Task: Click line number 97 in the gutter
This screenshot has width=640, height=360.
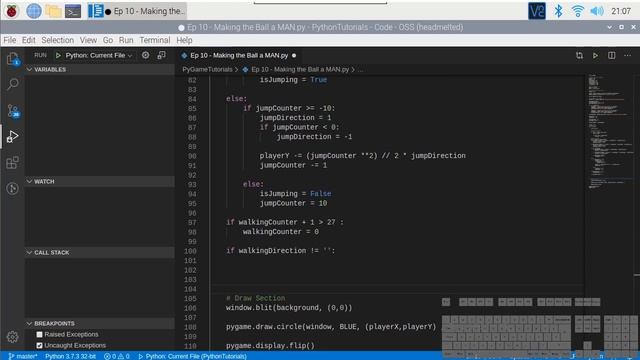Action: [191, 222]
